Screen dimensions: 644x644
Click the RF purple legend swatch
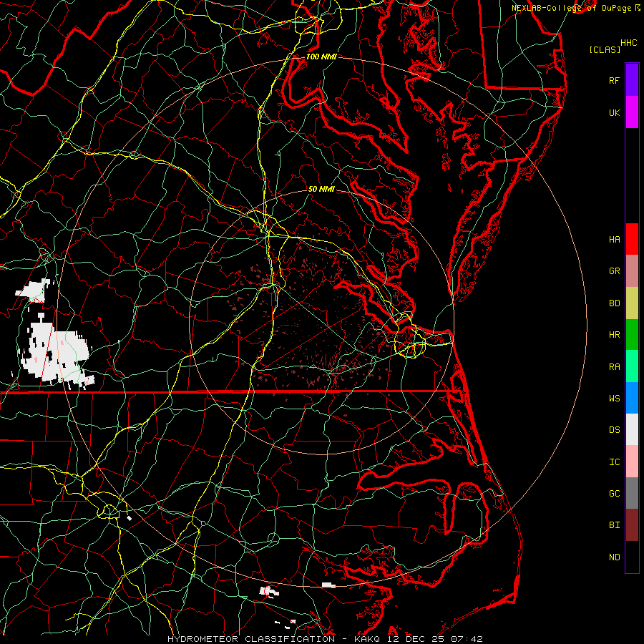click(632, 80)
